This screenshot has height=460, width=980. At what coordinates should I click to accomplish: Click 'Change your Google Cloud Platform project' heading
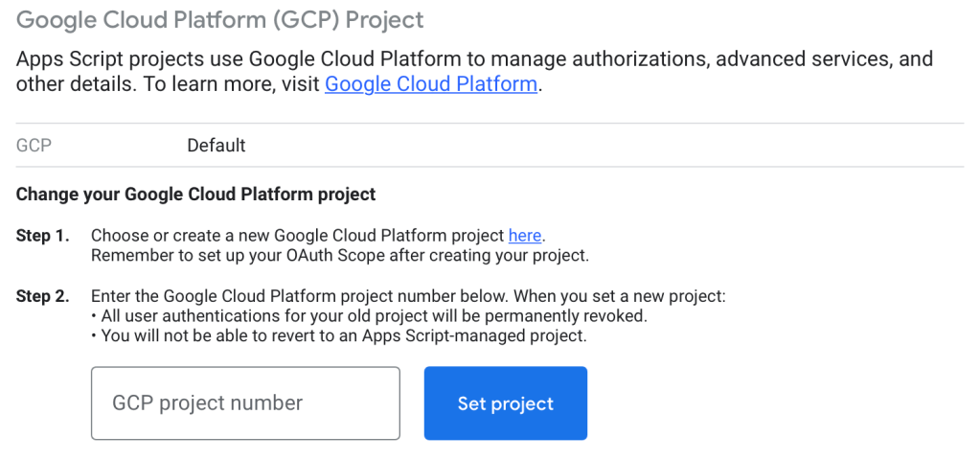195,195
